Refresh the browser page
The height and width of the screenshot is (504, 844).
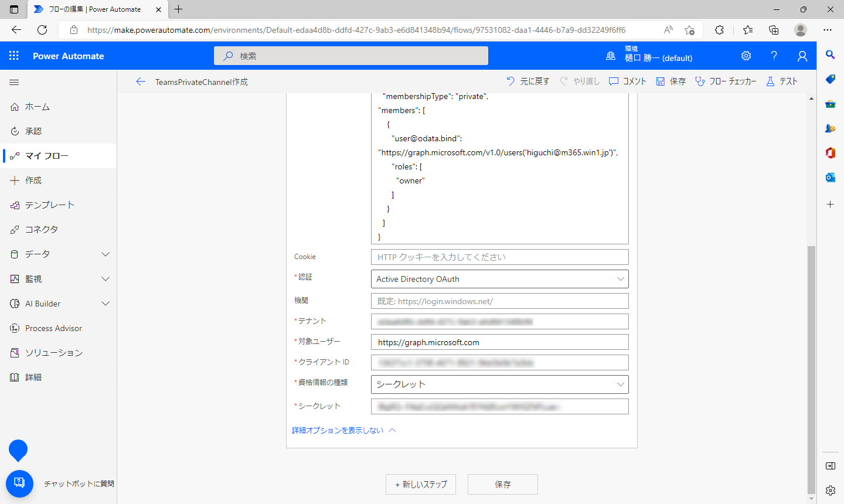(42, 30)
